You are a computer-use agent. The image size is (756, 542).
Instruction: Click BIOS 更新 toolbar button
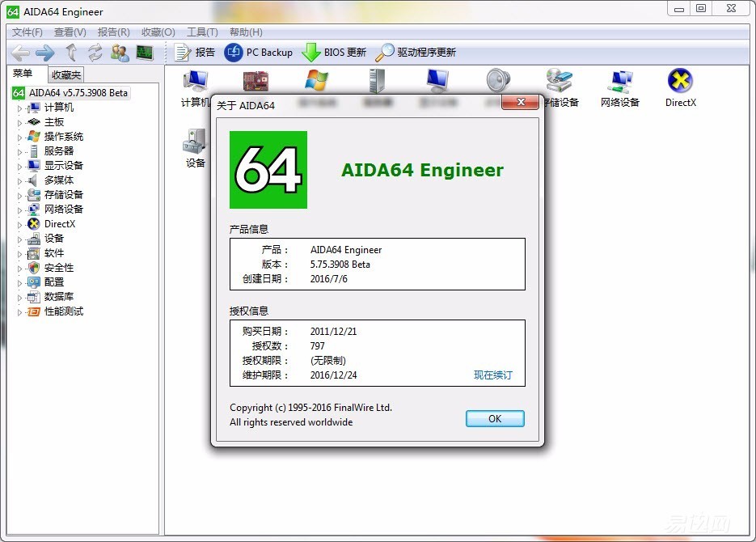click(x=334, y=52)
